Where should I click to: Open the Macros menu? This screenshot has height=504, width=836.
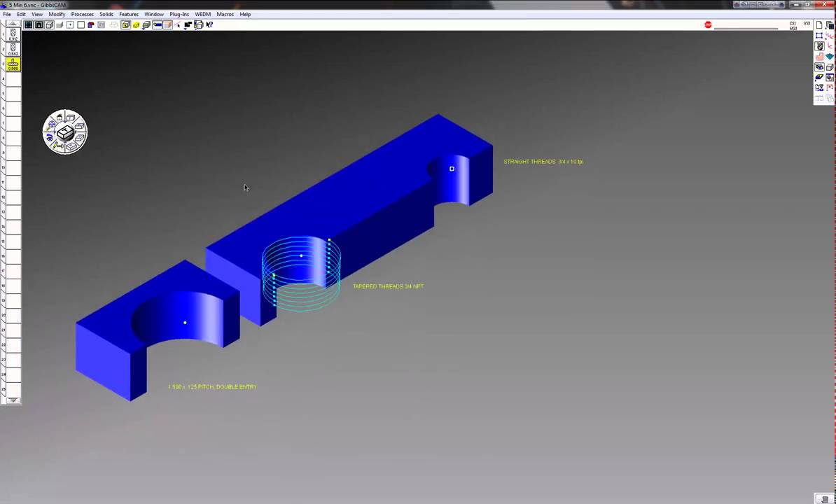click(225, 15)
